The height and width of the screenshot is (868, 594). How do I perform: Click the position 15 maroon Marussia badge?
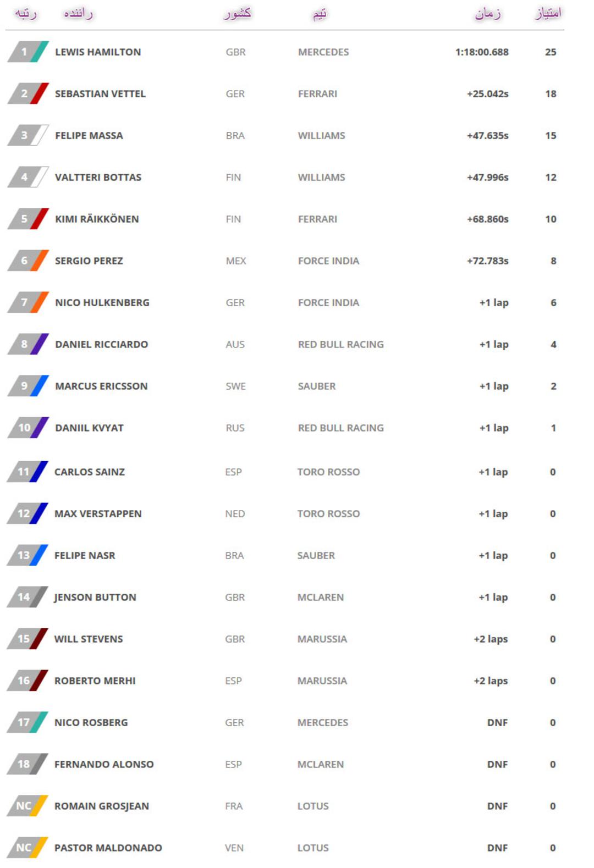(28, 639)
